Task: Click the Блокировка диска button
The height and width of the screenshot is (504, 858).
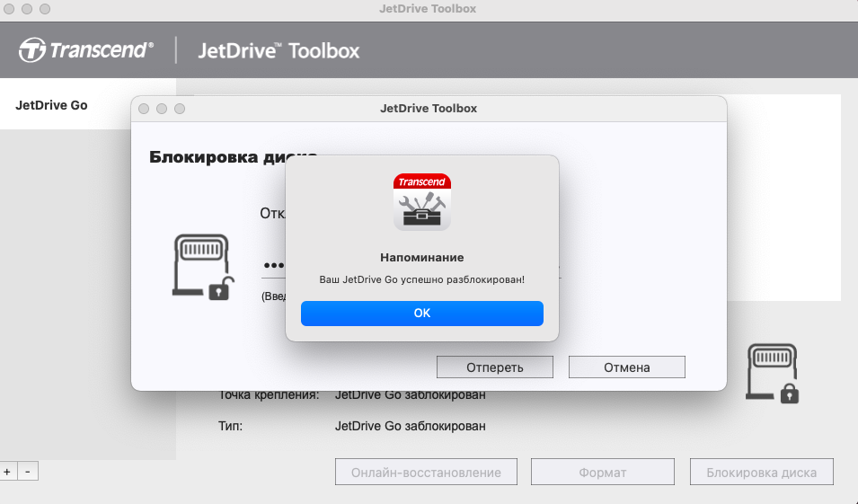Action: (761, 473)
